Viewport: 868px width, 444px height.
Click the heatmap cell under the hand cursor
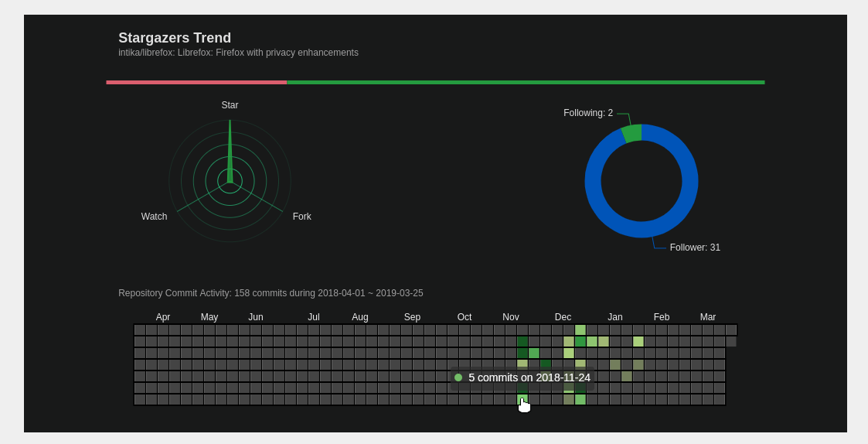pyautogui.click(x=522, y=400)
